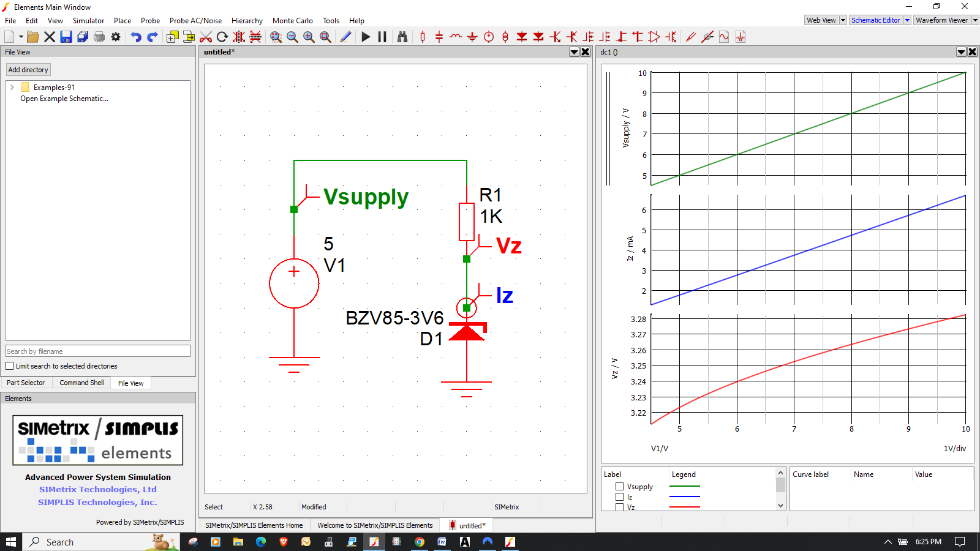Click the blue Iz legend line swatch
This screenshot has width=980, height=551.
tap(685, 497)
